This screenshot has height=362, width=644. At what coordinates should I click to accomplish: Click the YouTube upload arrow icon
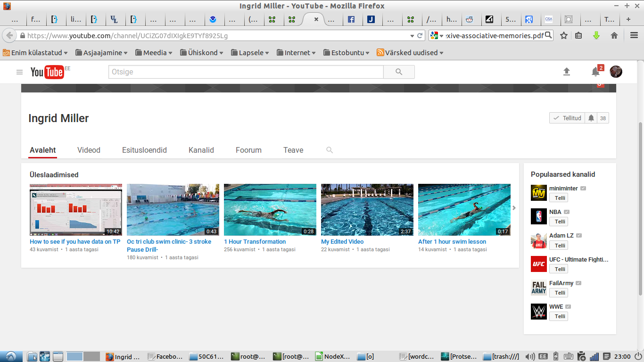(x=567, y=72)
